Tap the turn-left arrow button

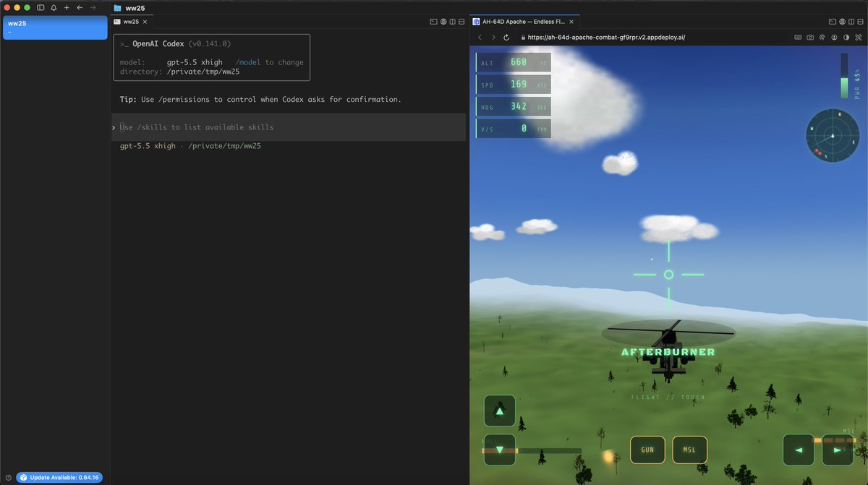point(799,450)
